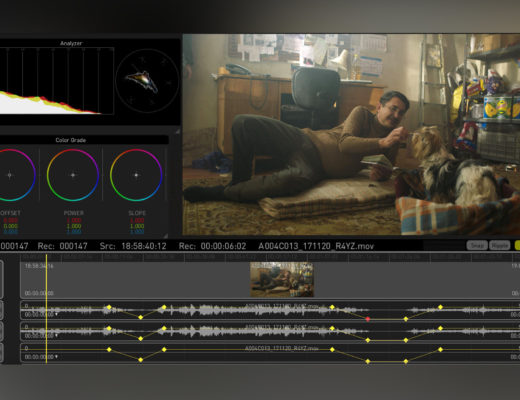The width and height of the screenshot is (520, 400).
Task: Open the first audio track timecode dropdown arrow
Action: point(56,314)
